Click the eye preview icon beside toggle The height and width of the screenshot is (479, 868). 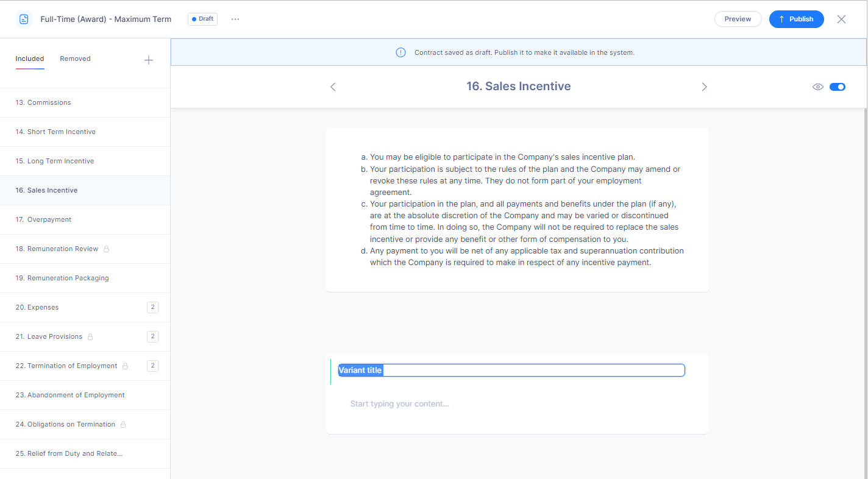818,87
